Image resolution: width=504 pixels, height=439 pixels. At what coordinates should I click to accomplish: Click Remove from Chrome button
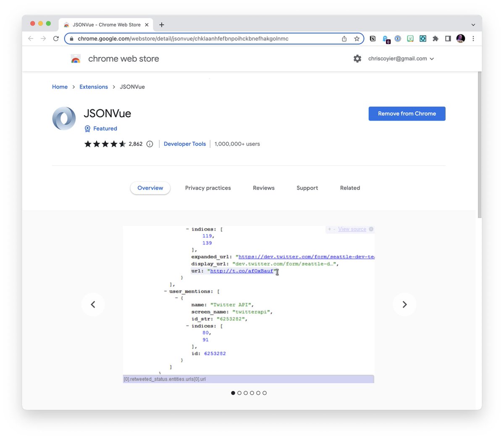pos(407,113)
